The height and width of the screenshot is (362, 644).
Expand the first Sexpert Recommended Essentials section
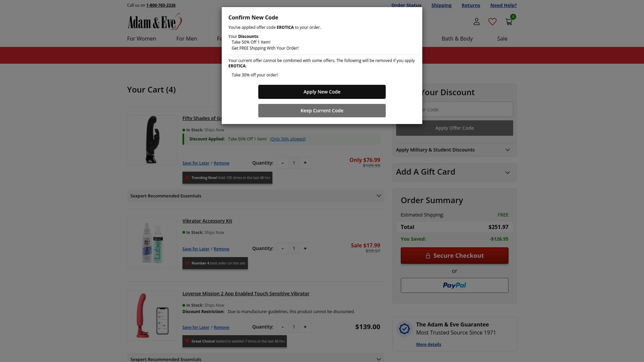[x=256, y=196]
